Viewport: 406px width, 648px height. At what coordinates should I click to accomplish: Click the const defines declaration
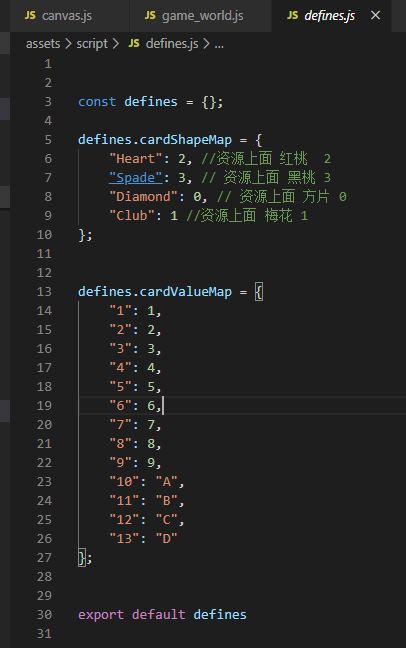tap(150, 102)
